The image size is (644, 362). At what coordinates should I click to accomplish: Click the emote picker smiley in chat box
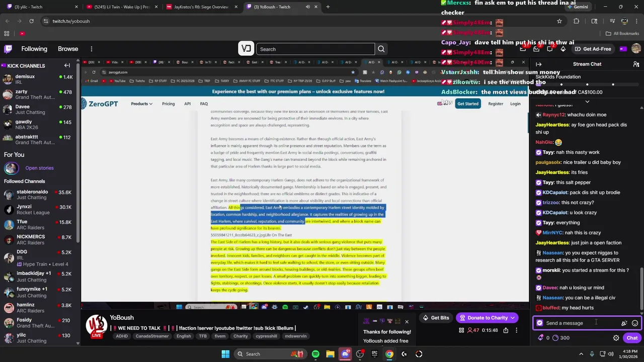pos(635,323)
